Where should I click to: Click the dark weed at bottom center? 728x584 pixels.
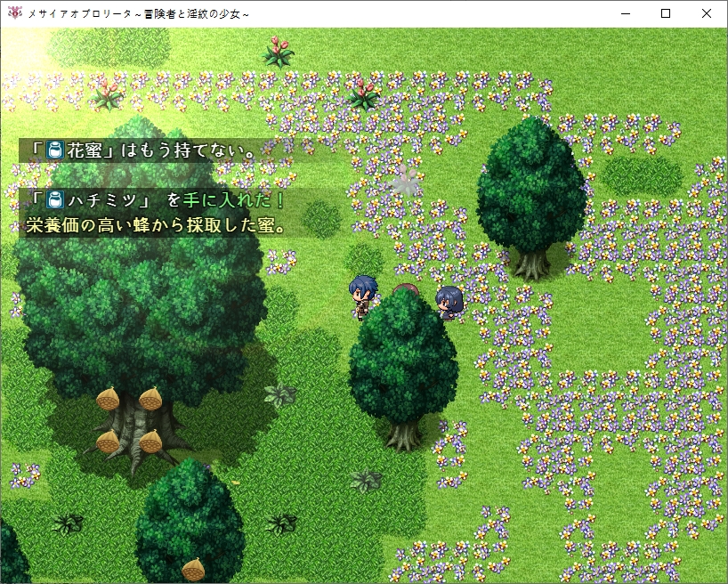[281, 523]
